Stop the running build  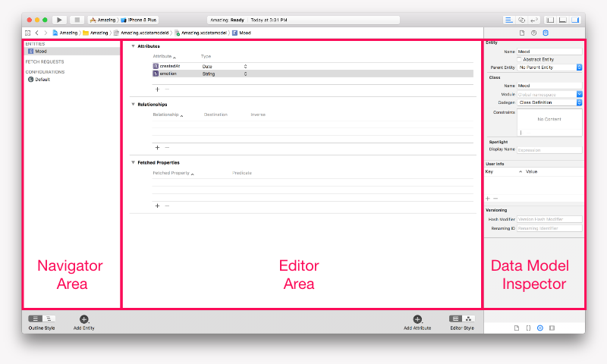(77, 20)
